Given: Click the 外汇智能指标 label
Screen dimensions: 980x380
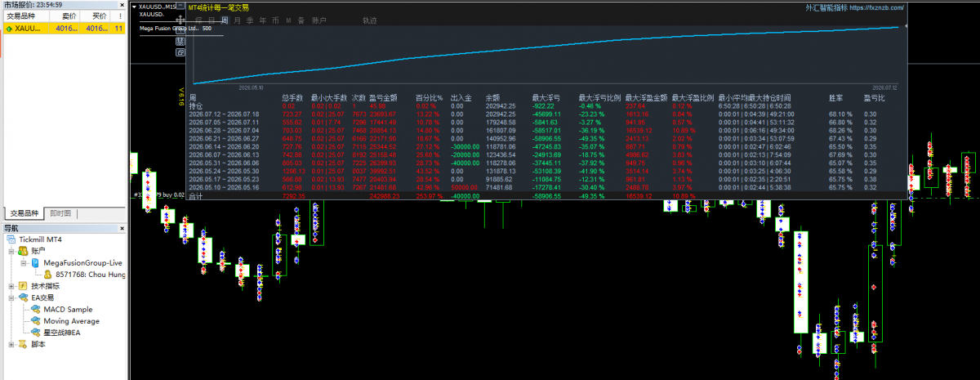Looking at the screenshot, I should 826,7.
